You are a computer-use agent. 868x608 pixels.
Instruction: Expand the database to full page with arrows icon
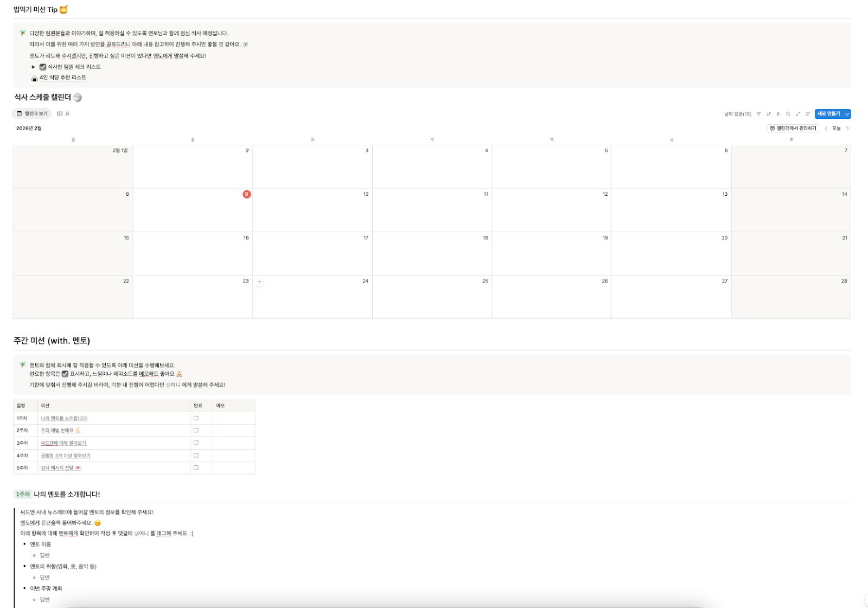click(798, 114)
